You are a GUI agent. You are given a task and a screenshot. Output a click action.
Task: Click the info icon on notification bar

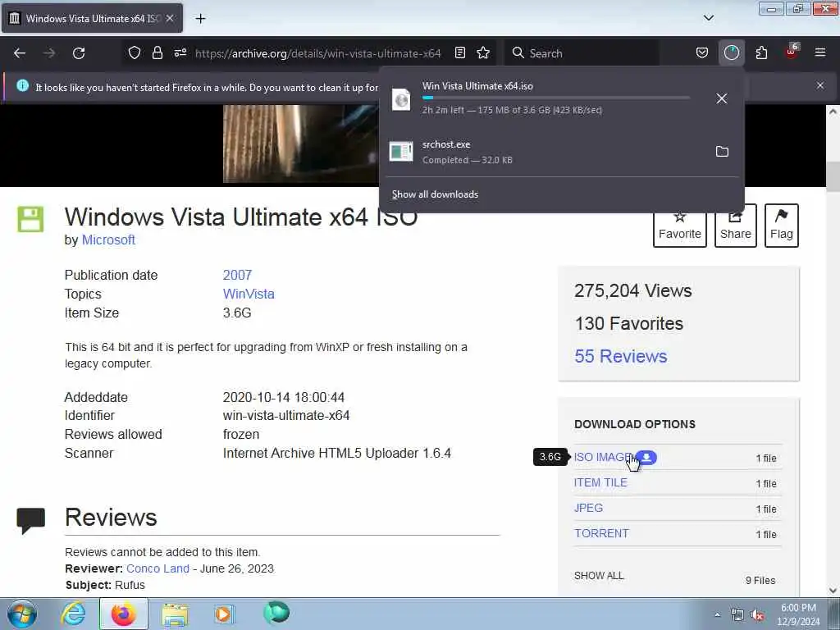click(22, 85)
